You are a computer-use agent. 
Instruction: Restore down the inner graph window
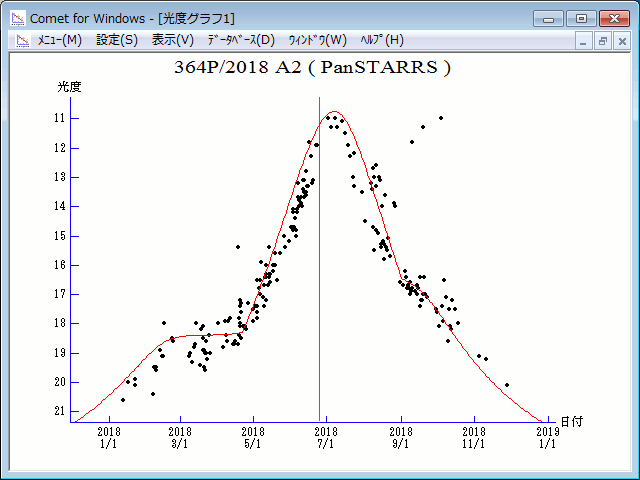pyautogui.click(x=603, y=41)
